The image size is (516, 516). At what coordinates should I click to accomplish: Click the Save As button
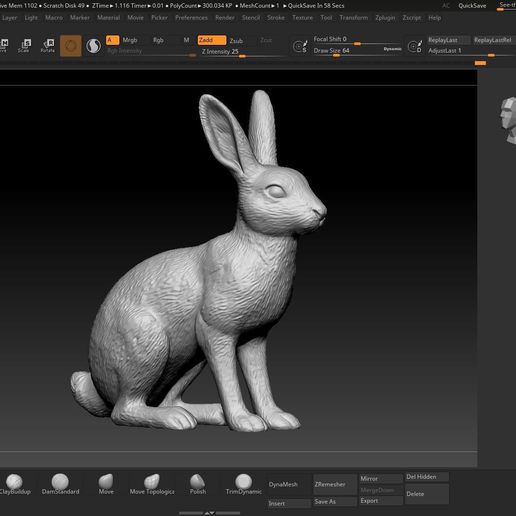pyautogui.click(x=335, y=502)
